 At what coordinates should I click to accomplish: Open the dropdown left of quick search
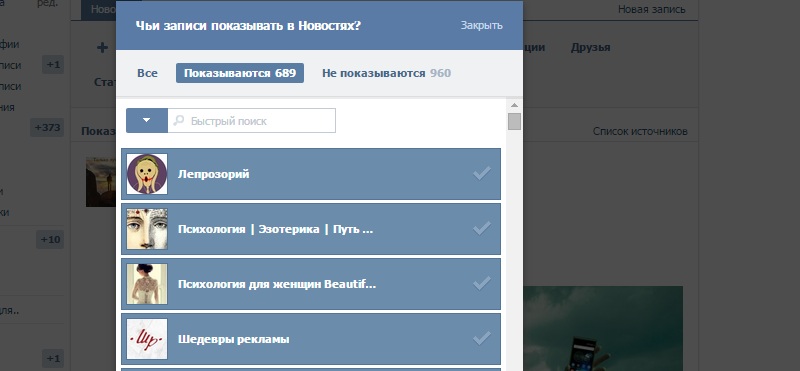(x=146, y=120)
